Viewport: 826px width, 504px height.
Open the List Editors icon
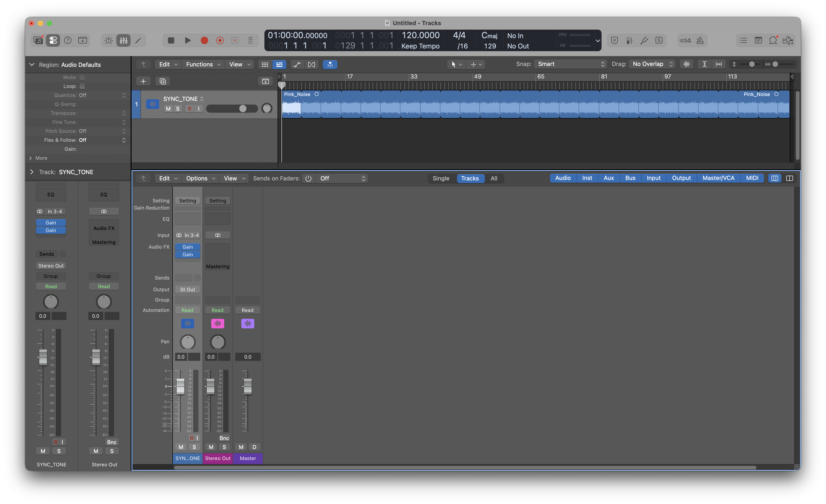[x=743, y=41]
